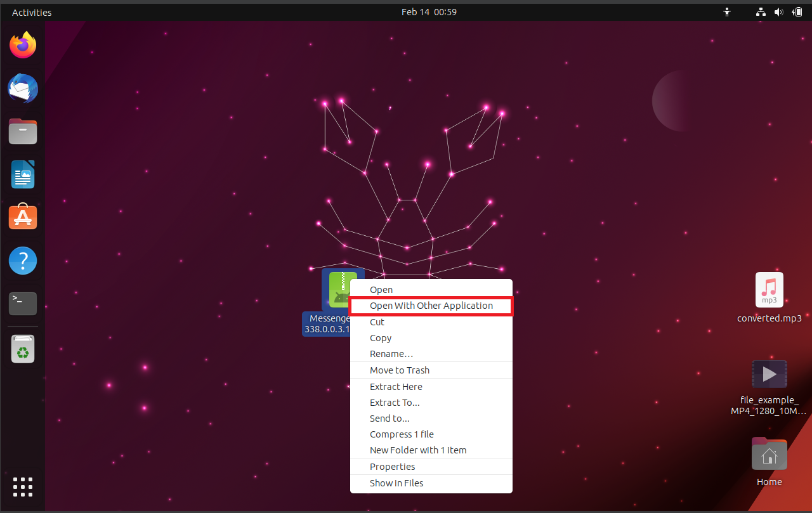This screenshot has width=812, height=513.
Task: Click the volume indicator in the top bar
Action: pos(779,11)
